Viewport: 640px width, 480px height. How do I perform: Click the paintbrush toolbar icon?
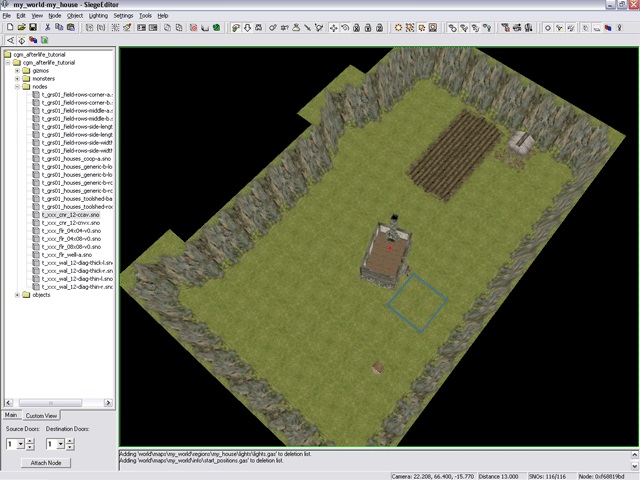click(x=127, y=28)
